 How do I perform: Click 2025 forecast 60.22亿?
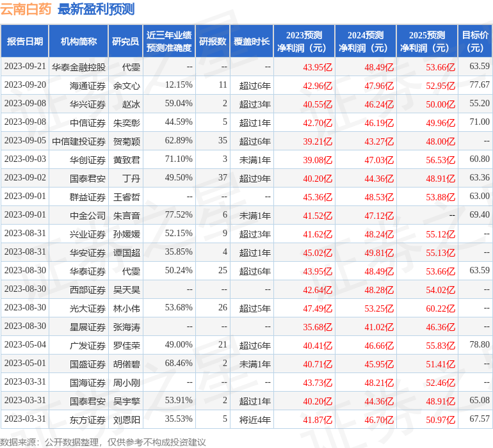pos(440,308)
